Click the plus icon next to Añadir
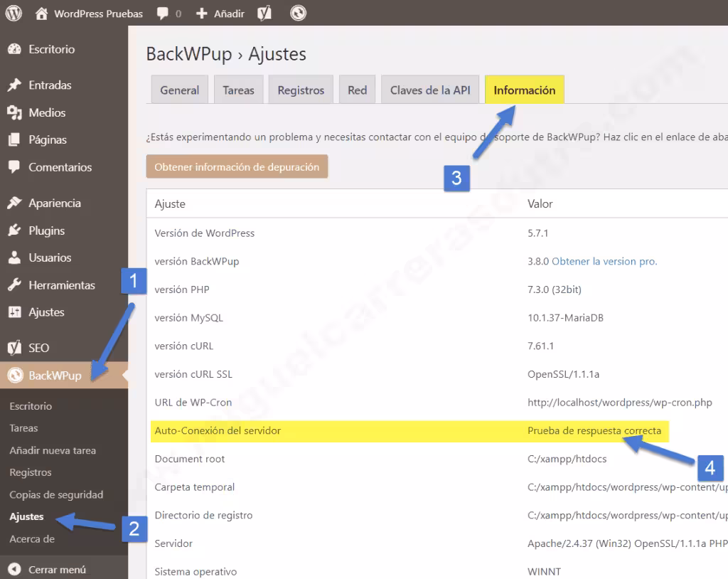 (201, 13)
